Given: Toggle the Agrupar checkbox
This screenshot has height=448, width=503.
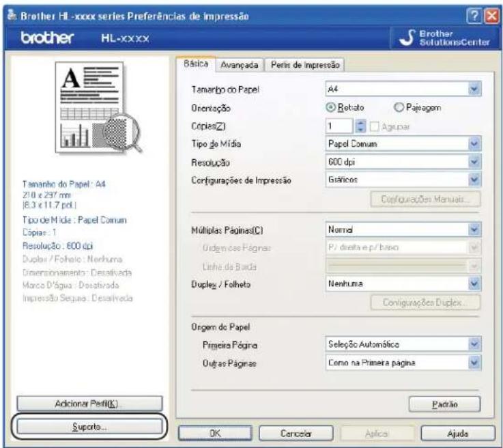Looking at the screenshot, I should point(375,126).
